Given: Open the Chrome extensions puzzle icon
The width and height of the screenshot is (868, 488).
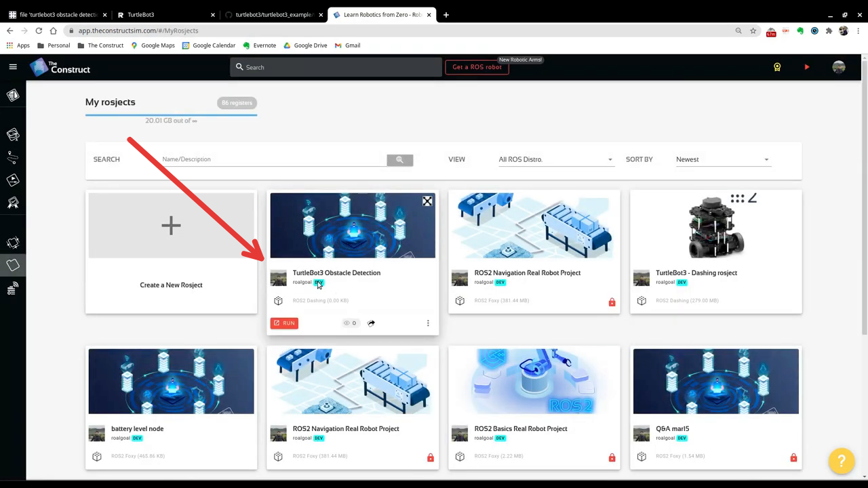Looking at the screenshot, I should (829, 30).
